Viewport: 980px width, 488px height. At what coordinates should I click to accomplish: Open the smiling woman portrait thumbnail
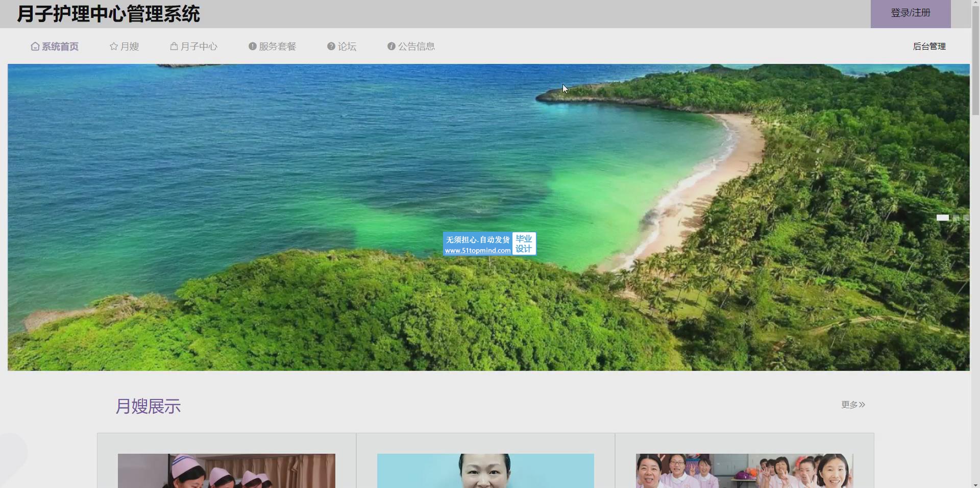[485, 471]
